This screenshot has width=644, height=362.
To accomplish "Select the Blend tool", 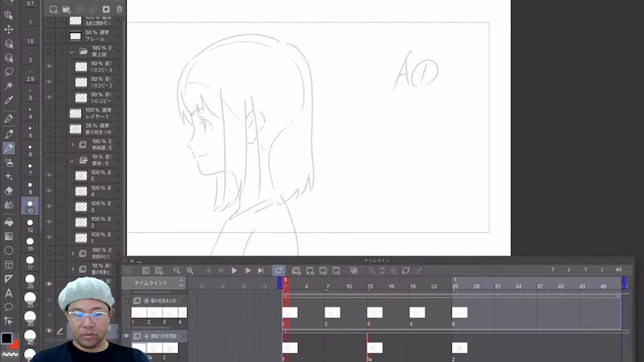I will click(9, 205).
